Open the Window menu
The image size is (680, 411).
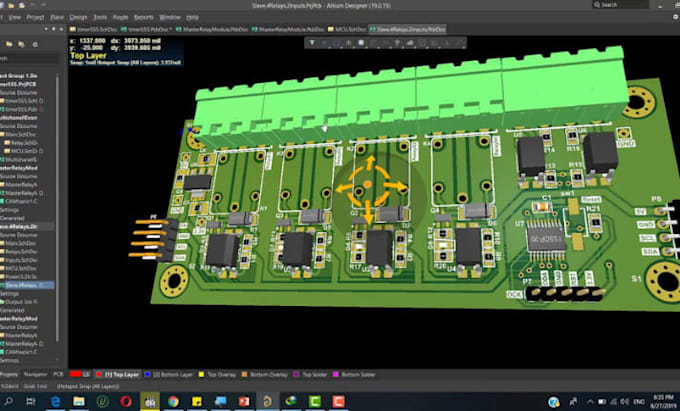(170, 17)
